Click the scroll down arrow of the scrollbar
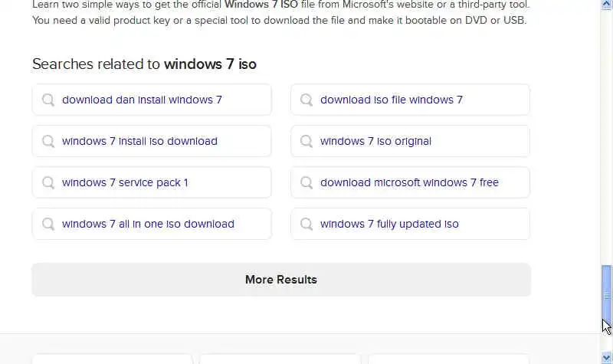Screen dimensions: 613x364 pos(607,356)
